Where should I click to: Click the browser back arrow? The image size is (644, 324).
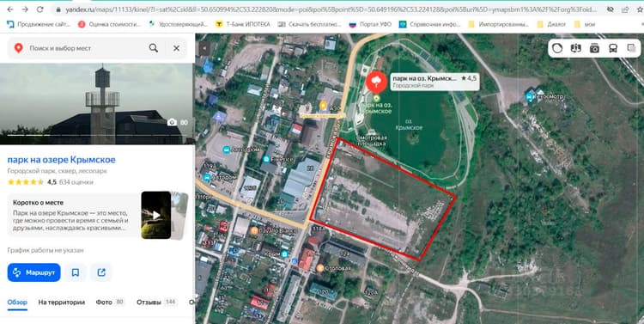tap(9, 9)
